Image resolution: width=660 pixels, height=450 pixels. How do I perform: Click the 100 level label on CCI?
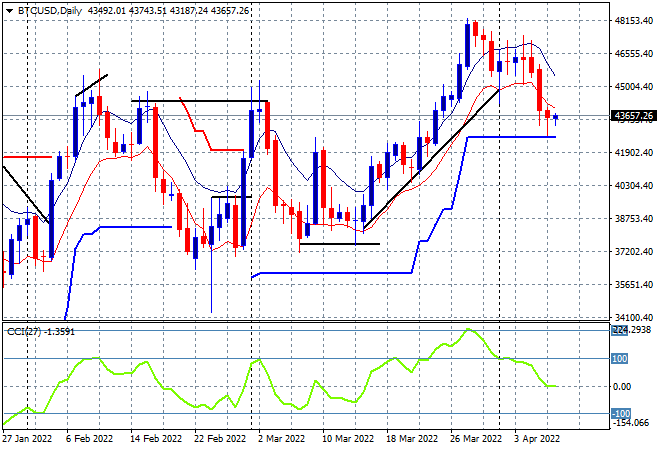[x=620, y=359]
